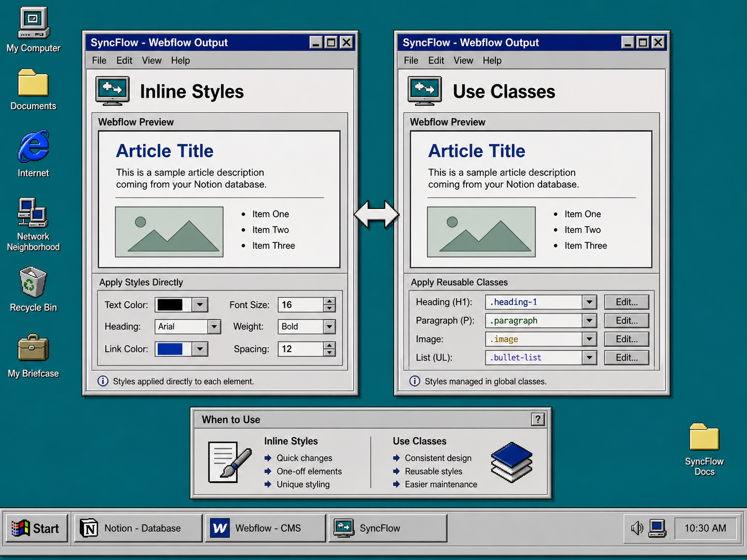This screenshot has height=560, width=747.
Task: Launch the Internet Explorer icon
Action: [x=34, y=146]
